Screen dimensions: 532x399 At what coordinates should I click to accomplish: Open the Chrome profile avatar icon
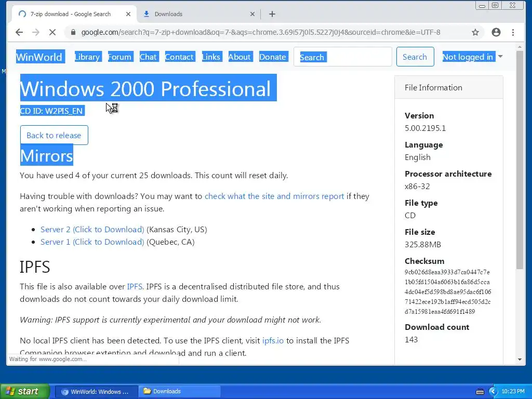[496, 32]
